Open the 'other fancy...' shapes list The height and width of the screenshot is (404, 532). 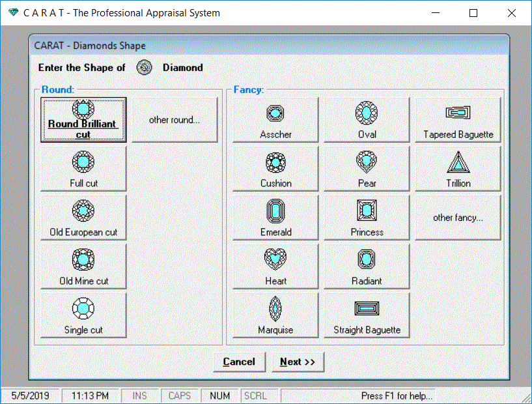(x=458, y=218)
